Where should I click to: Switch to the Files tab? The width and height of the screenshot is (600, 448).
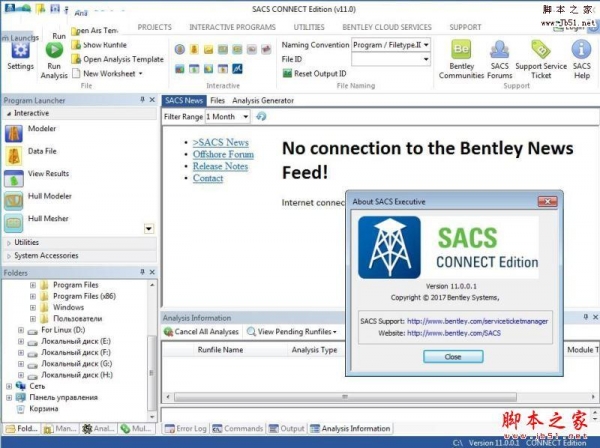(217, 101)
